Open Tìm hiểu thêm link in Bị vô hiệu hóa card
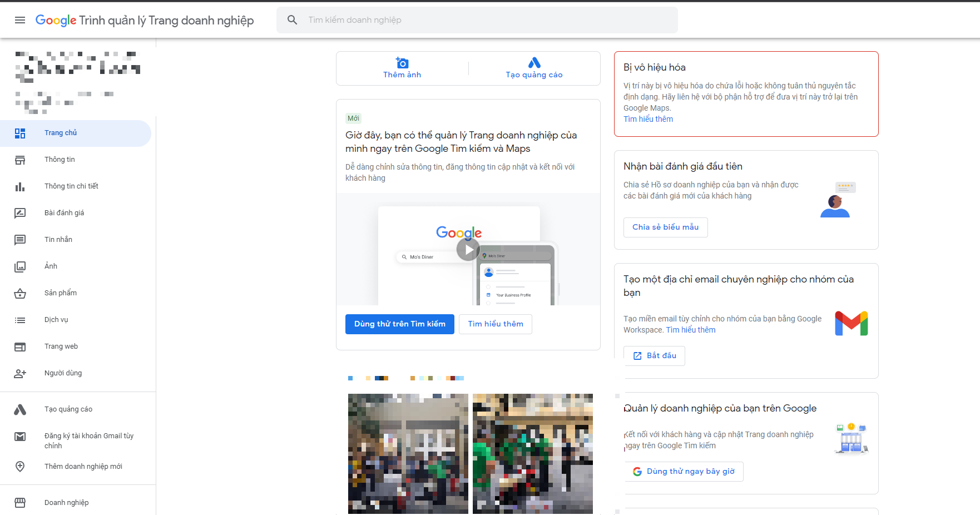980x515 pixels. [x=648, y=119]
